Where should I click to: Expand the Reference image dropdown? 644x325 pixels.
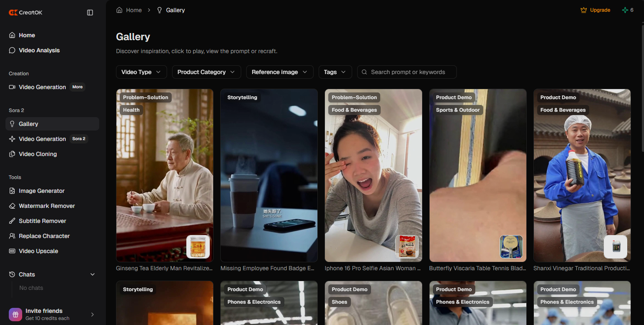(x=279, y=72)
